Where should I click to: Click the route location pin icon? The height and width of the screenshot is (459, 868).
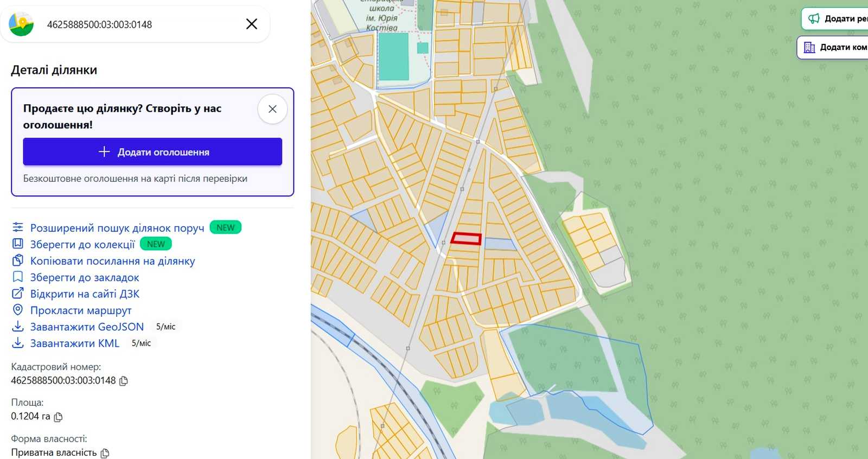(18, 310)
